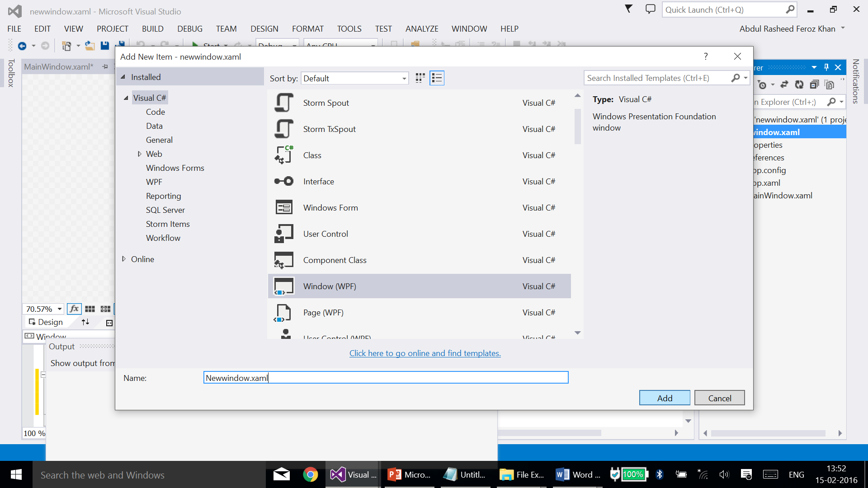Pin the Solution Explorer panel

click(826, 67)
